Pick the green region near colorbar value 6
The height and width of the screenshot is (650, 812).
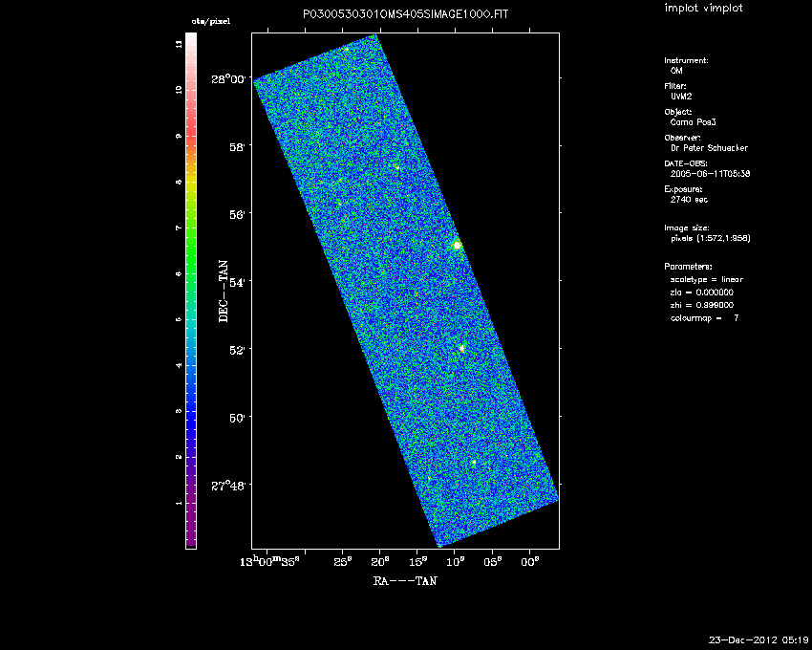tap(191, 259)
